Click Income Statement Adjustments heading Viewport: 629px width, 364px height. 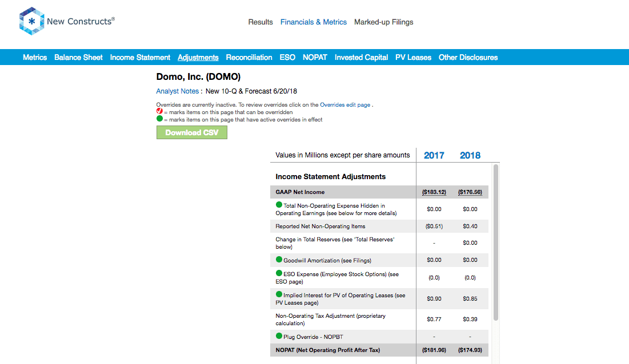pos(331,177)
